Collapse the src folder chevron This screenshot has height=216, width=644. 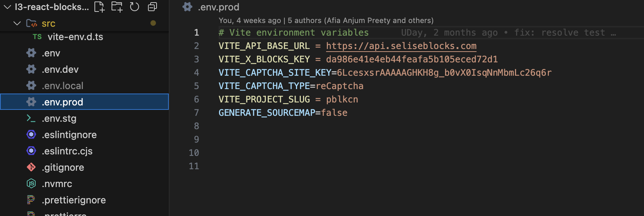point(17,23)
